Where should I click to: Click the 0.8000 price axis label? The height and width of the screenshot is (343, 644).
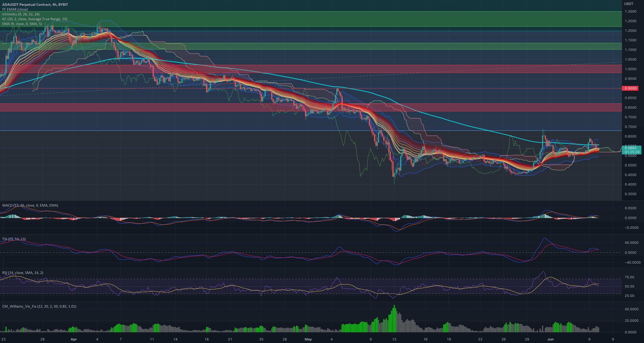pyautogui.click(x=630, y=108)
